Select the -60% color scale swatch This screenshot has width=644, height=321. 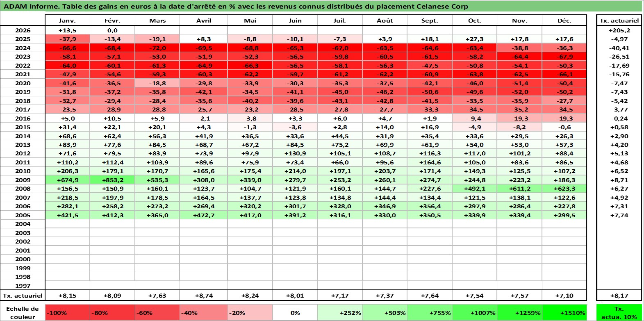(157, 313)
